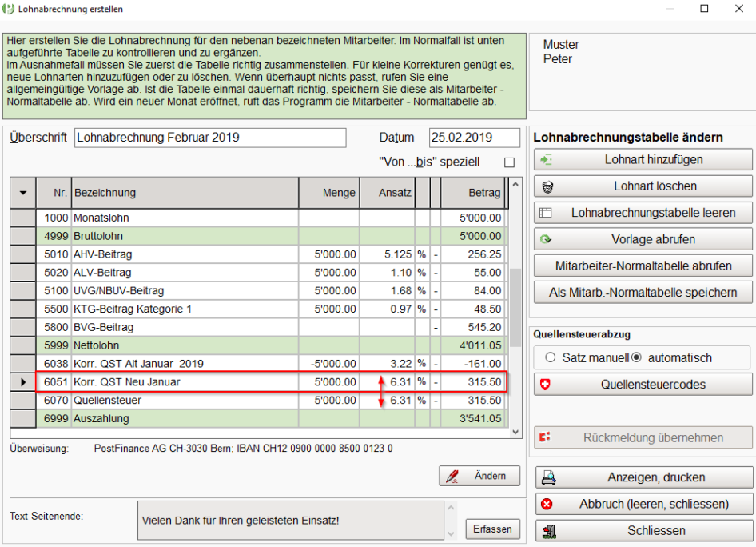Image resolution: width=756 pixels, height=547 pixels.
Task: Click the Menge value -5'000.00
Action: pos(333,364)
